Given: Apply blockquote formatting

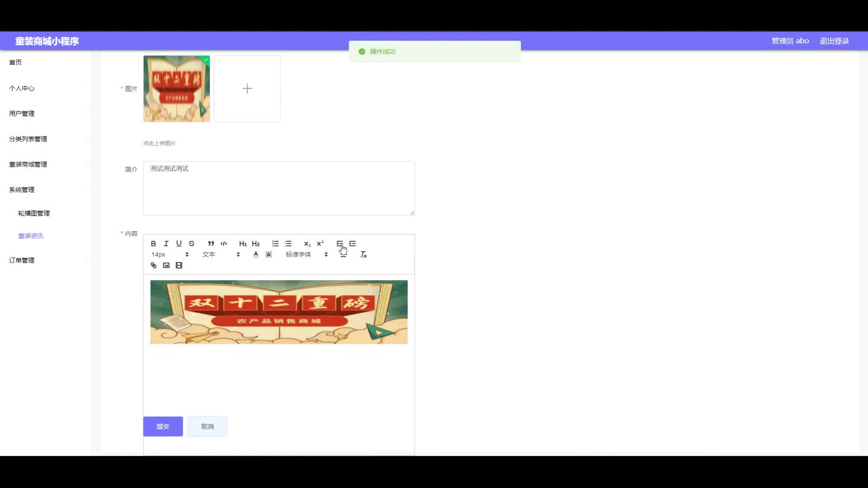Looking at the screenshot, I should 211,244.
